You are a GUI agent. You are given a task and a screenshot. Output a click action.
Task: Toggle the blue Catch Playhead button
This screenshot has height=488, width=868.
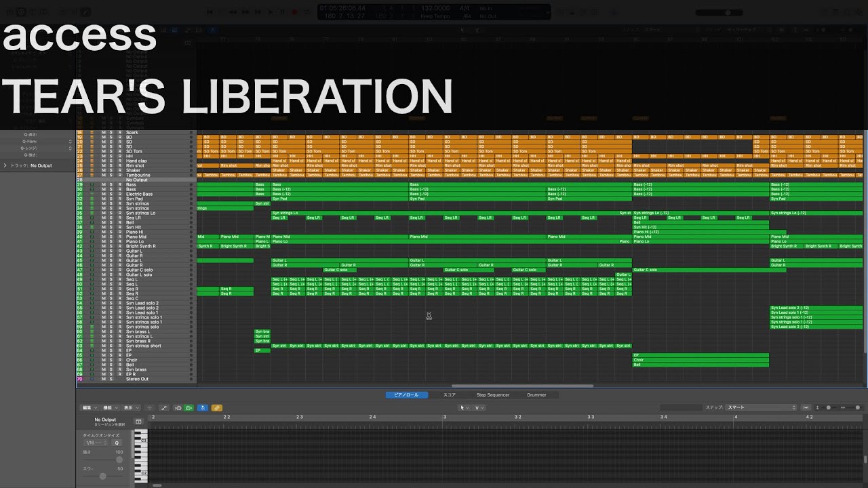click(202, 408)
